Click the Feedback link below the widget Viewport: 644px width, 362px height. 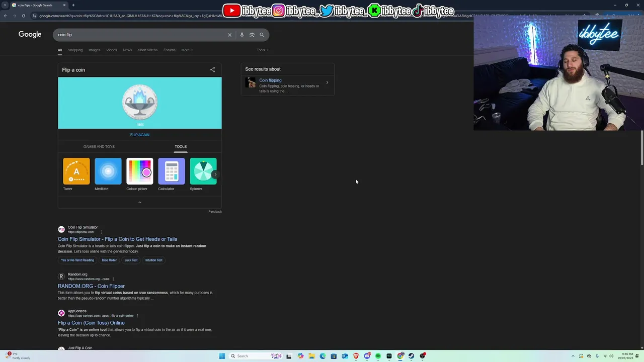[x=215, y=212]
